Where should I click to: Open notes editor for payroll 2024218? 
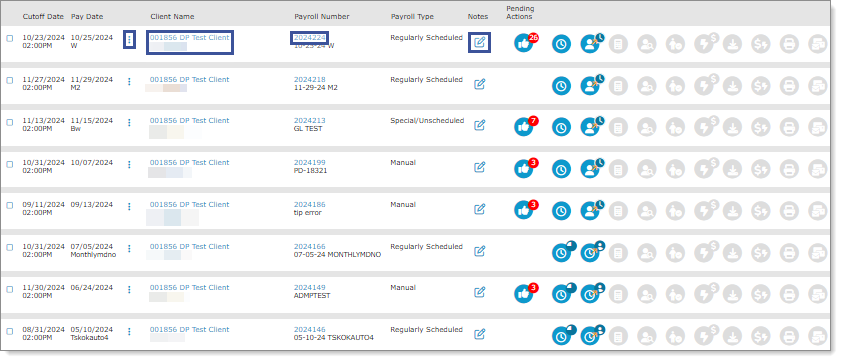[479, 84]
